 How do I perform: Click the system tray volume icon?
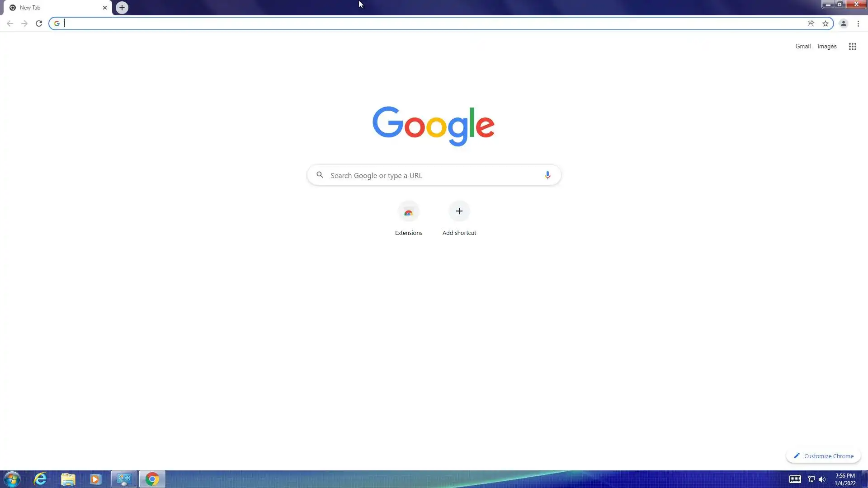pyautogui.click(x=822, y=479)
